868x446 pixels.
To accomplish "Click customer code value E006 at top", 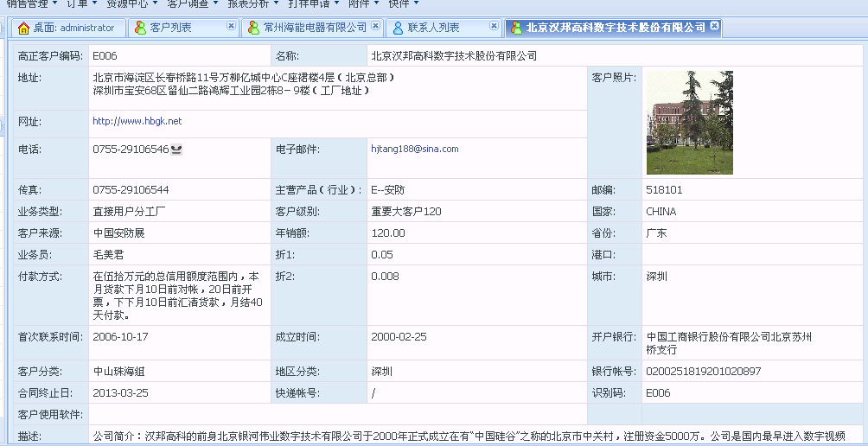I will tap(105, 56).
